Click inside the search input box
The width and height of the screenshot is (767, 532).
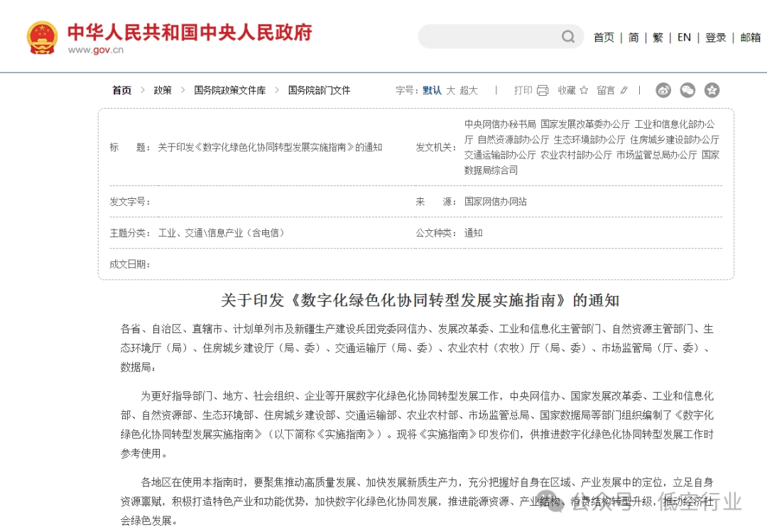click(x=490, y=36)
